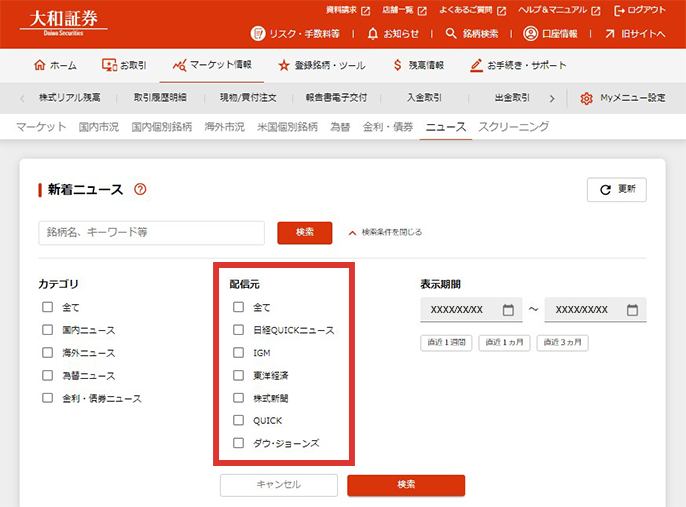Screen dimensions: 686x507
Task: Click the 銘柄名、キーワード等 search field
Action: tap(151, 232)
